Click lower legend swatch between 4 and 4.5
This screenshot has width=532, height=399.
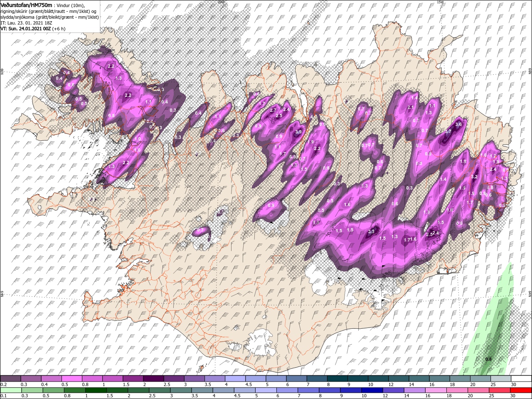[224, 390]
